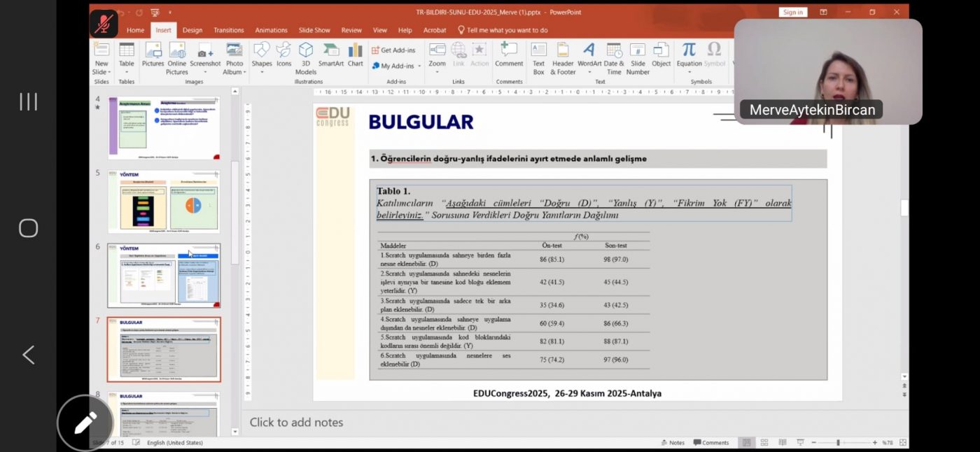Open the 3D Models tool

coord(306,55)
